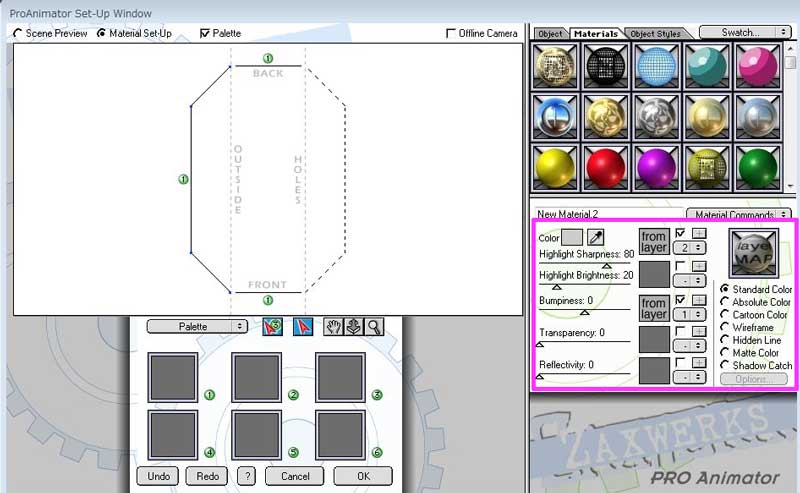800x493 pixels.
Task: Open the Palette dropdown menu
Action: pyautogui.click(x=197, y=326)
